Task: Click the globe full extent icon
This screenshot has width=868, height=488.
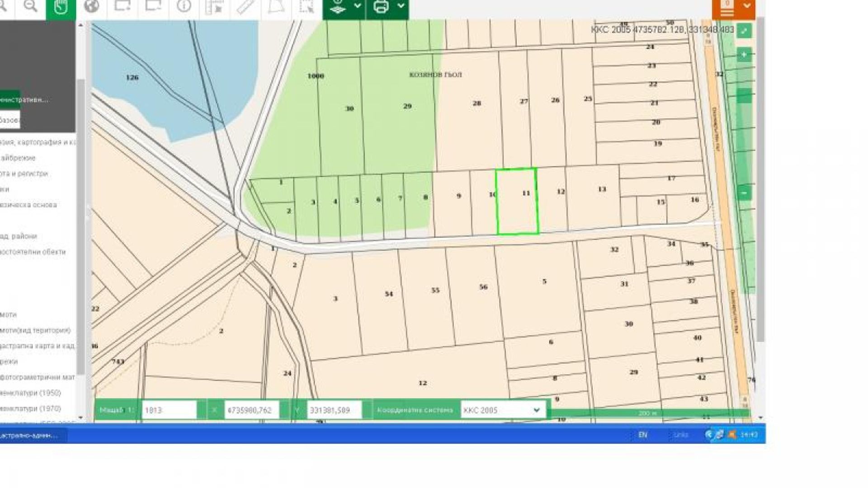Action: pos(92,6)
